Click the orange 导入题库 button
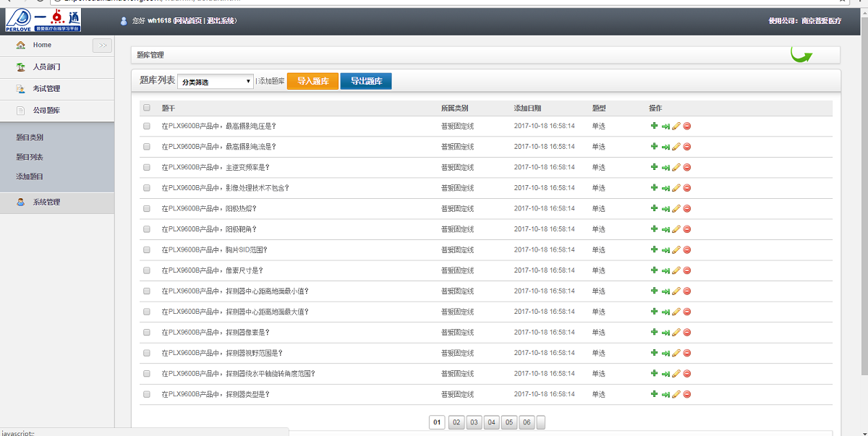 [312, 81]
